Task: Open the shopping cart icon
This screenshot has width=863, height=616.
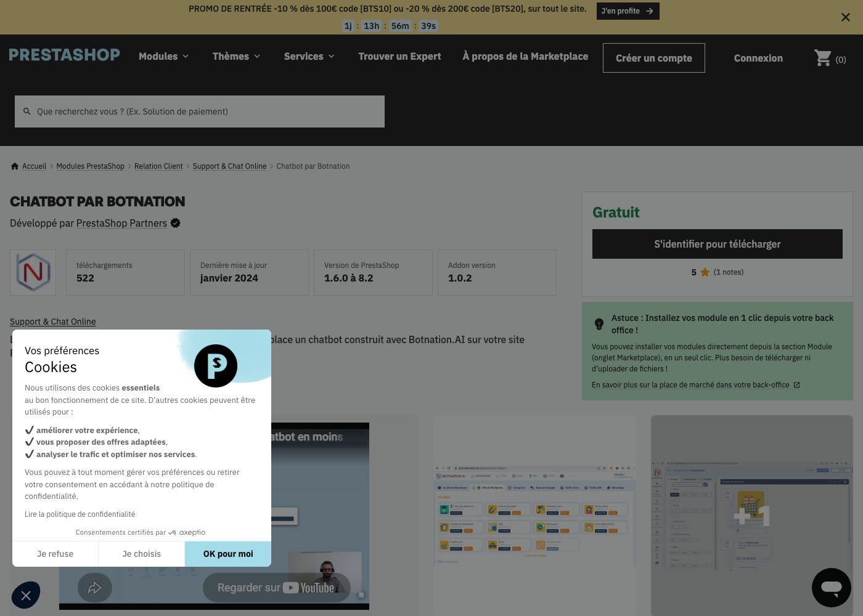Action: click(x=822, y=58)
